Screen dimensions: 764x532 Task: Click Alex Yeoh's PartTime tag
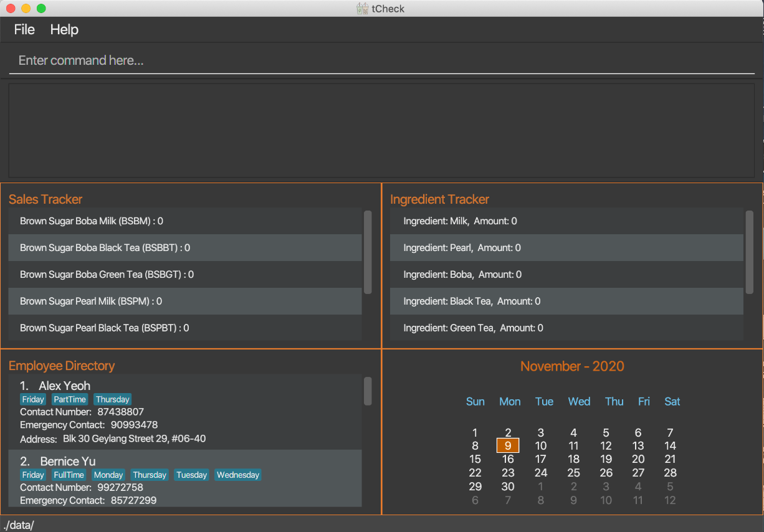tap(70, 399)
